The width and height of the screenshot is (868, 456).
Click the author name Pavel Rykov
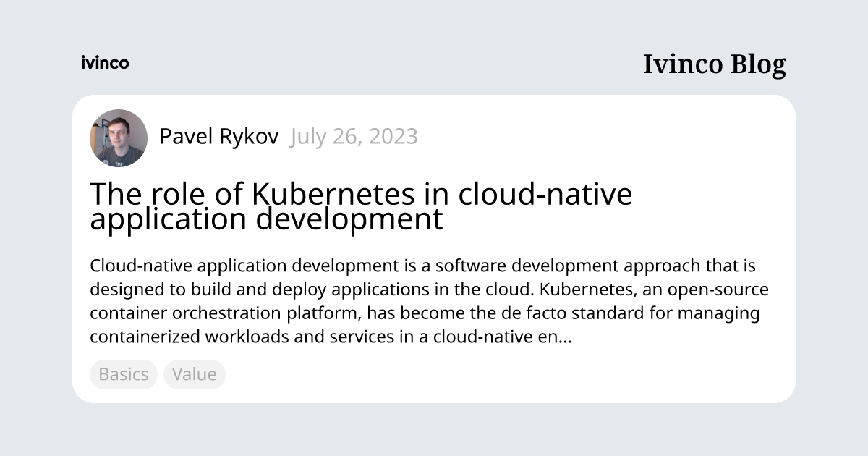218,136
